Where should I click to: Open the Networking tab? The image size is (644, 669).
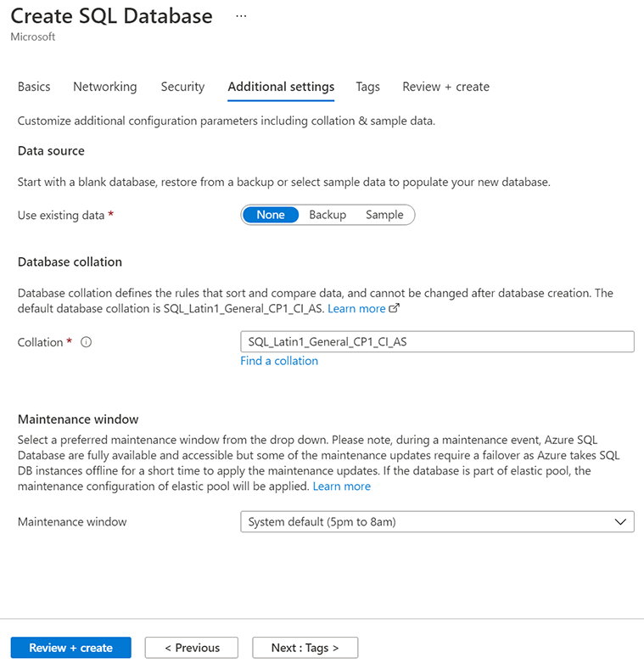coord(104,87)
